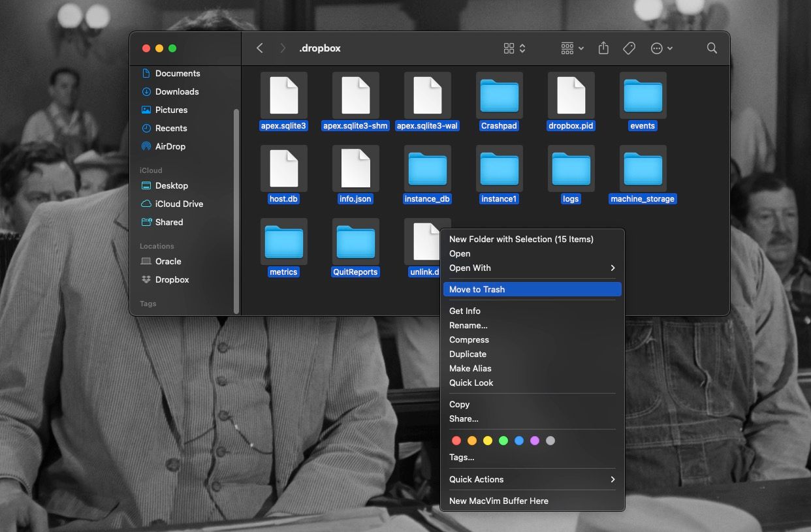
Task: Click the back navigation arrow
Action: pyautogui.click(x=259, y=48)
